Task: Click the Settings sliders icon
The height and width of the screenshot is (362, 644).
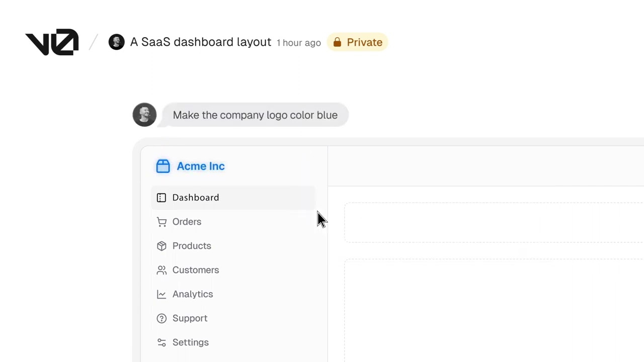Action: pyautogui.click(x=162, y=342)
